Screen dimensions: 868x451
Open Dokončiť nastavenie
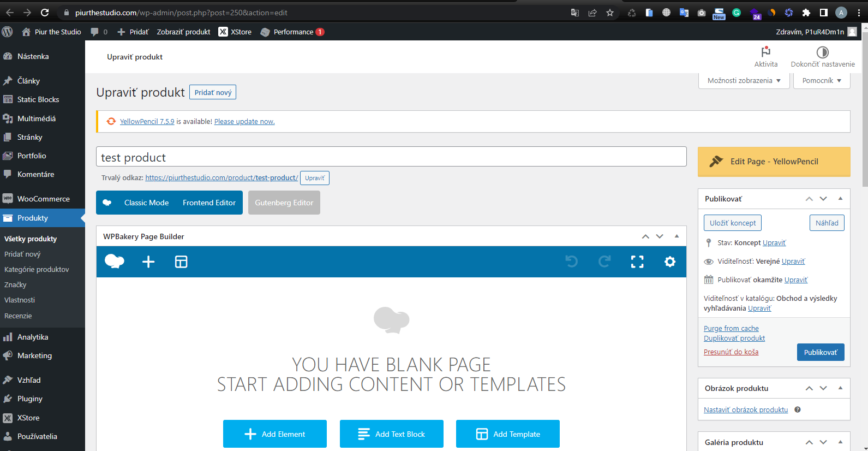click(x=823, y=57)
